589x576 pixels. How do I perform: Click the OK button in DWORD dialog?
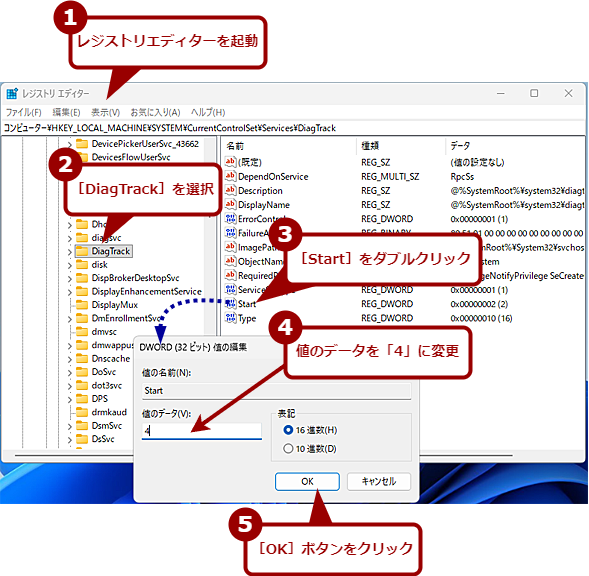307,481
